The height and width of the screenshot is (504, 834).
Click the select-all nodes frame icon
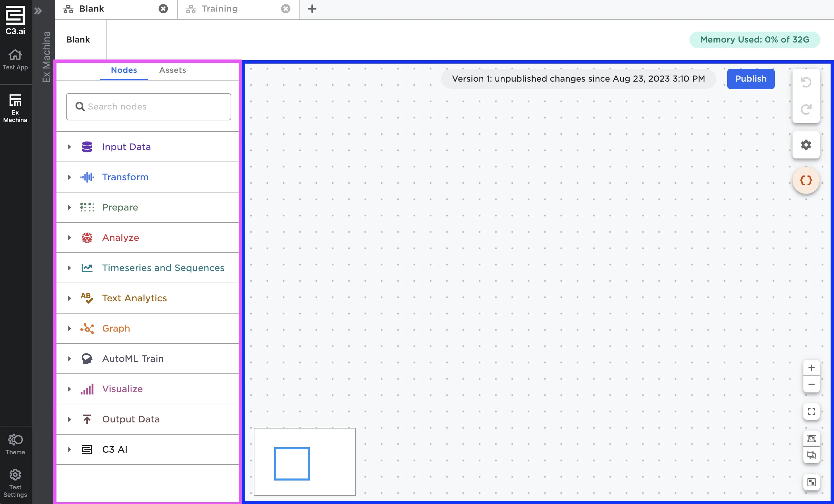point(812,438)
